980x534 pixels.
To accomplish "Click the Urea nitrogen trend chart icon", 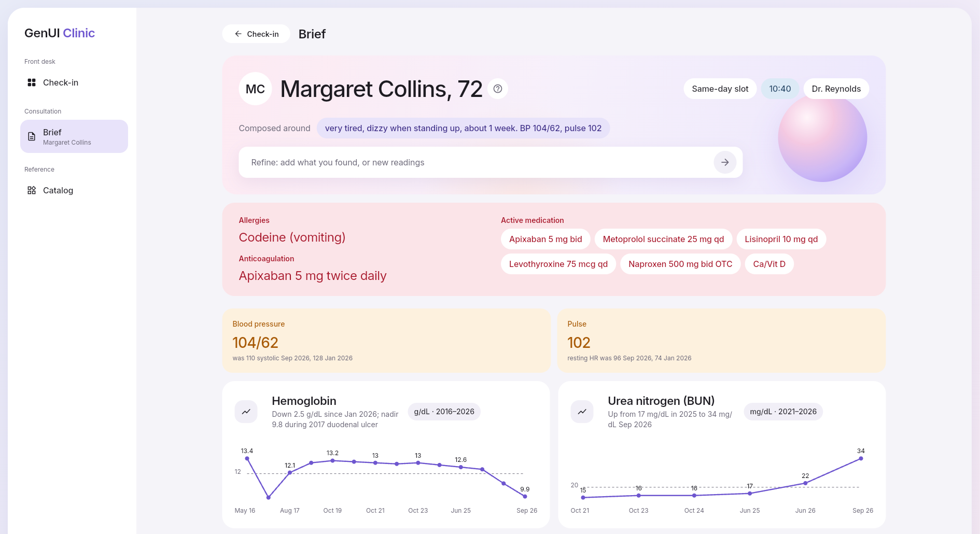I will pyautogui.click(x=582, y=412).
